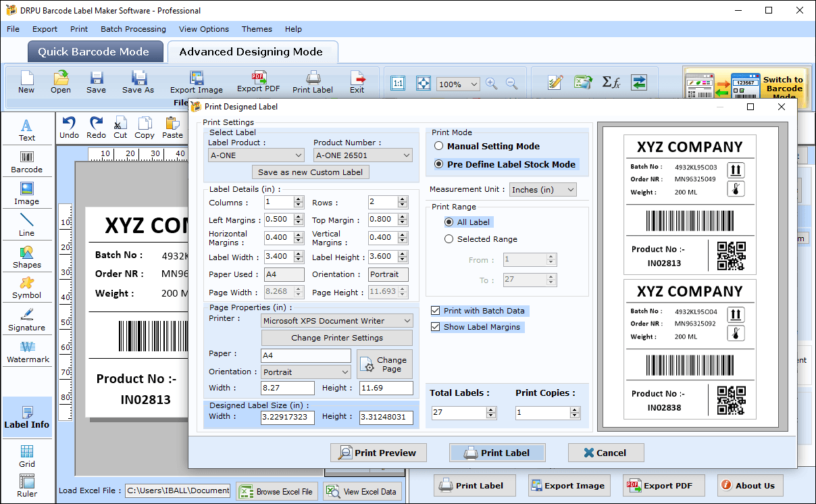Click the zoom out magnifier icon
The width and height of the screenshot is (816, 504).
[x=512, y=84]
